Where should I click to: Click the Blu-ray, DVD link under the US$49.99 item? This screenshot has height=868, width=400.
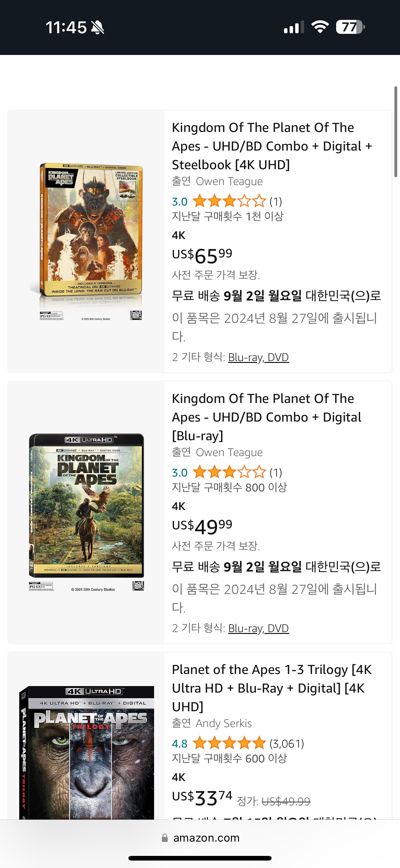pos(258,628)
